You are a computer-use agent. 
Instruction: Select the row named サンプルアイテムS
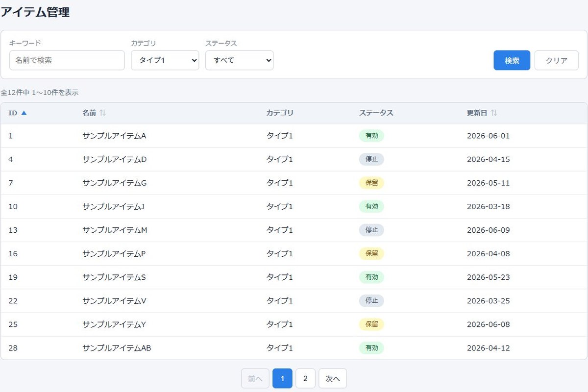tap(294, 277)
